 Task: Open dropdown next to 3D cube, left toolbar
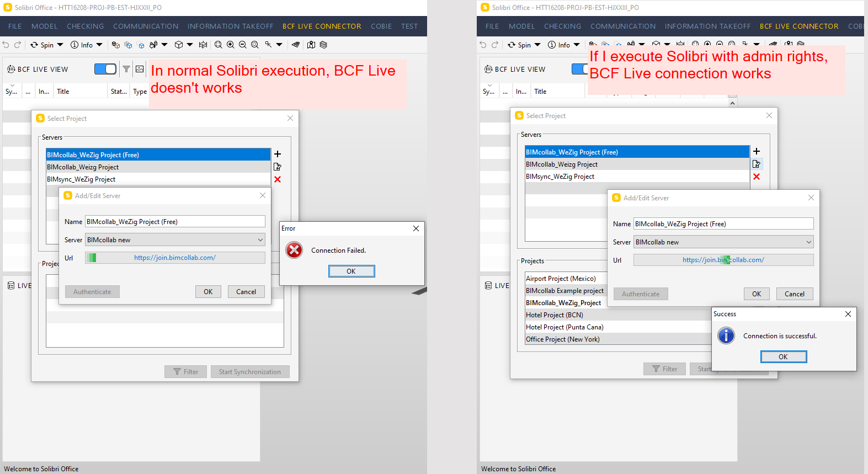(x=190, y=45)
